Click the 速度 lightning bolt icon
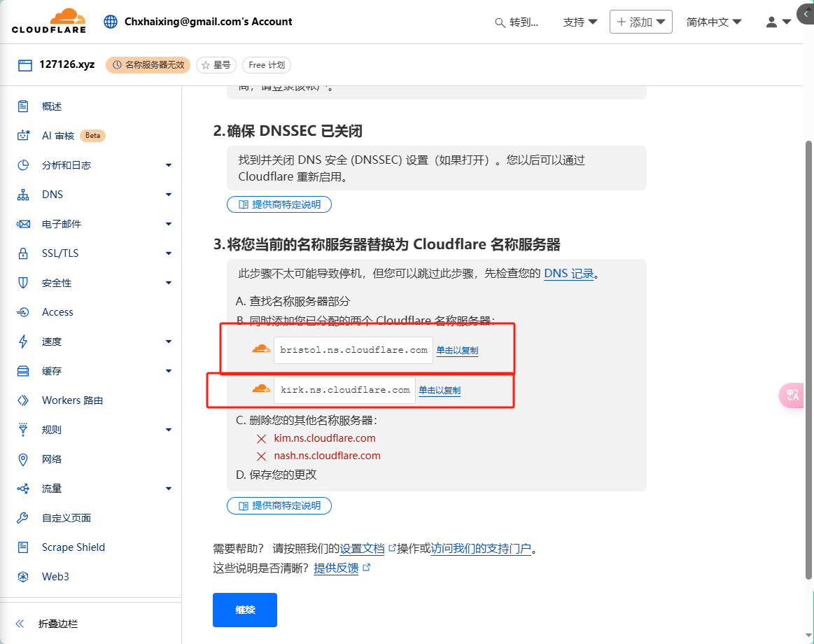 (23, 341)
